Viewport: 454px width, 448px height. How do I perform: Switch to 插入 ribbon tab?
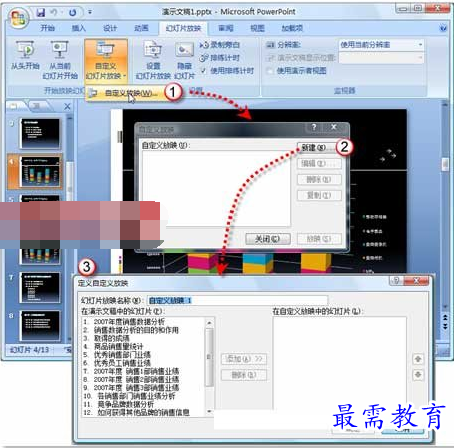[x=79, y=28]
